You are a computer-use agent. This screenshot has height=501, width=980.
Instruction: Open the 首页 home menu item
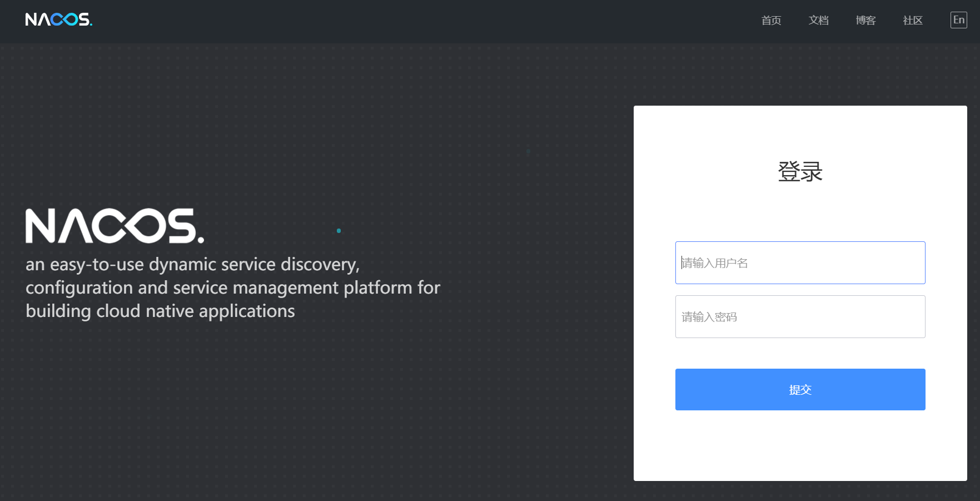tap(771, 21)
